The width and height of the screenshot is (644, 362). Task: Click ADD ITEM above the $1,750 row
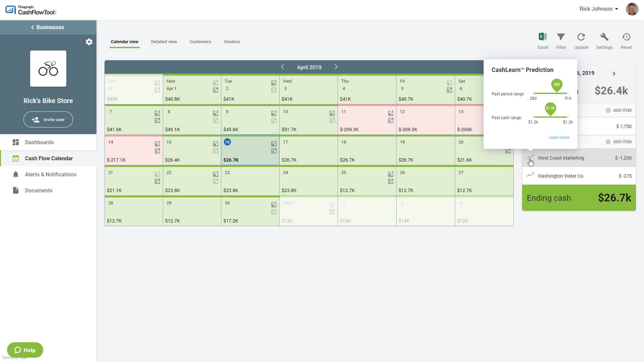click(x=619, y=110)
